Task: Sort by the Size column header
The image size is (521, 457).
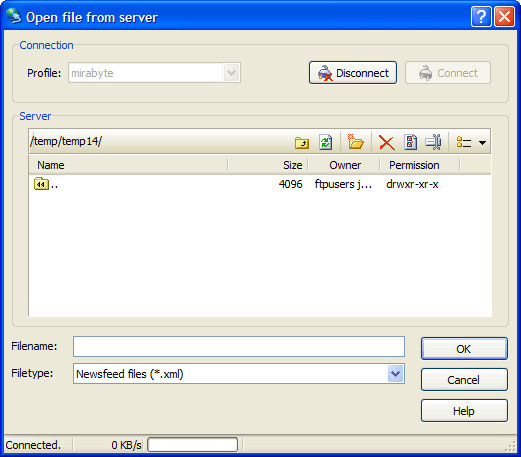Action: click(x=268, y=165)
